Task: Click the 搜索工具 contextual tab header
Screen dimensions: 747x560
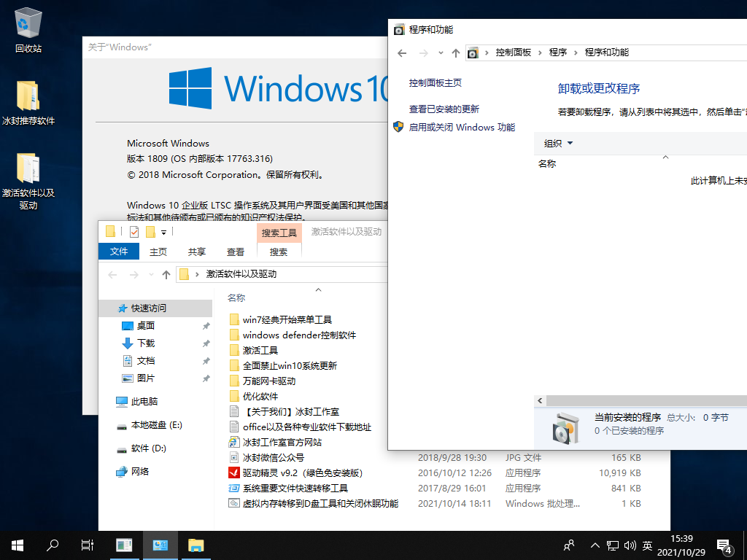Action: click(279, 233)
